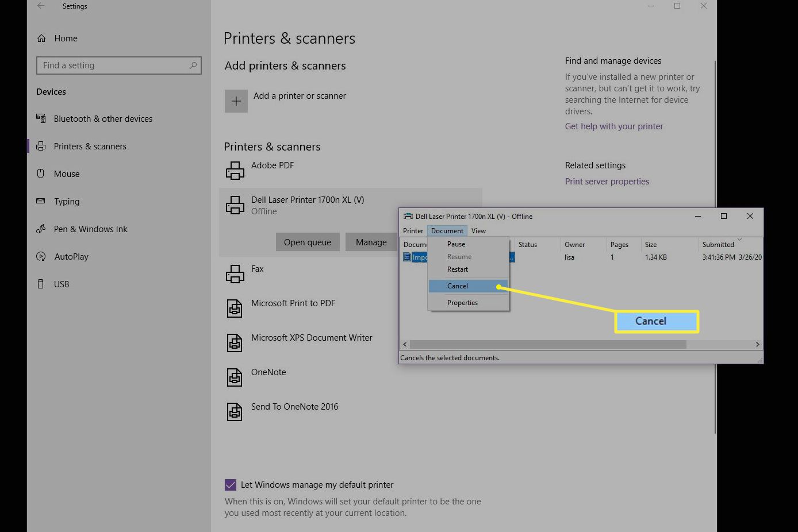Select Properties in the Document menu
798x532 pixels.
point(462,303)
